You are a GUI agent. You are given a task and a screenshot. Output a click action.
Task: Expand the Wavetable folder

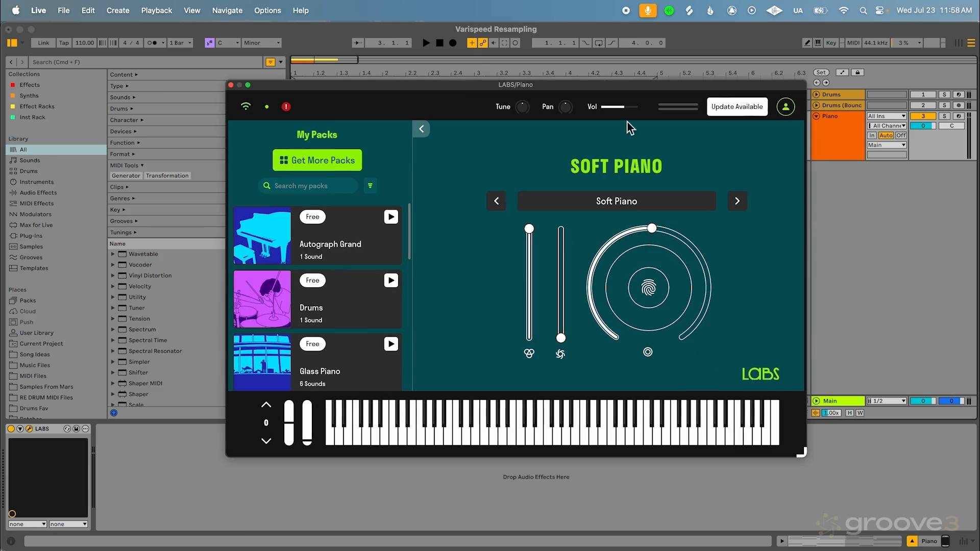click(x=113, y=254)
